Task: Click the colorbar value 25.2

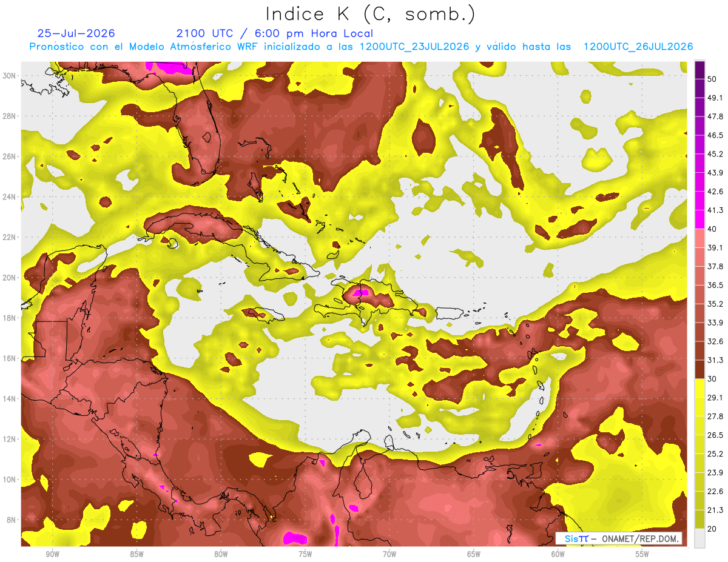Action: click(x=715, y=454)
